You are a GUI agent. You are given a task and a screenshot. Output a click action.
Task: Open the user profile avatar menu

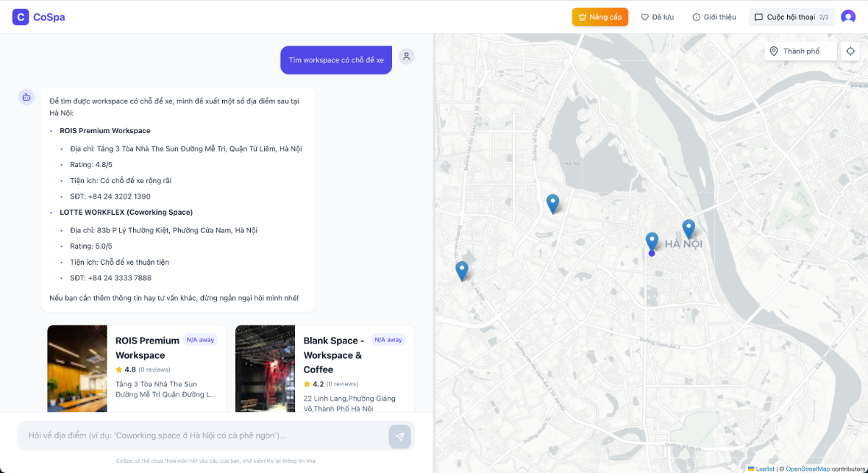(848, 16)
